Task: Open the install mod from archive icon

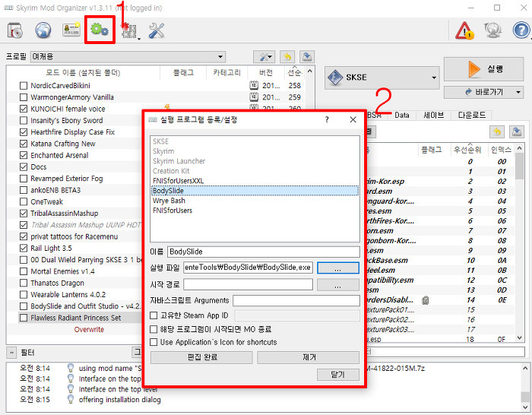Action: (15, 30)
